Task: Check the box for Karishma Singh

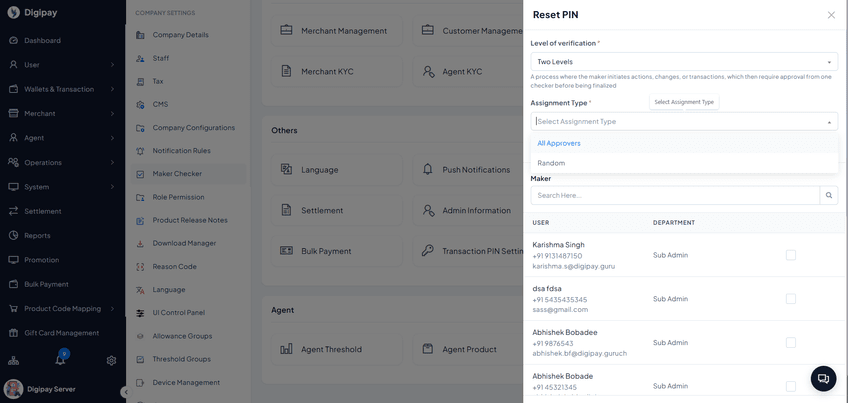Action: pyautogui.click(x=791, y=255)
